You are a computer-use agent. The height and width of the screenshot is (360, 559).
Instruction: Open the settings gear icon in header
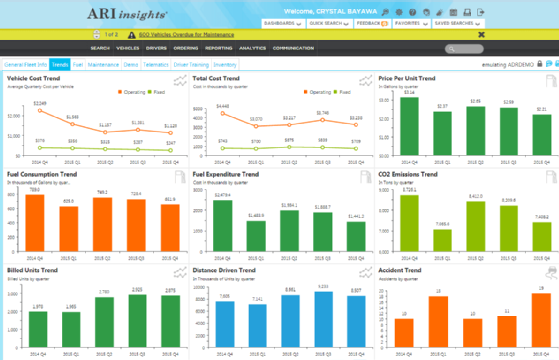(x=399, y=12)
